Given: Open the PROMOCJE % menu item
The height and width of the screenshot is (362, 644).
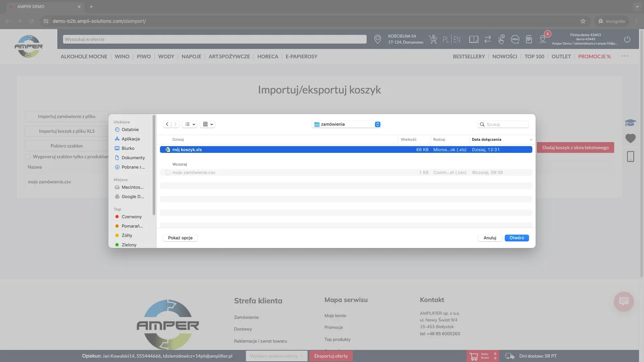Looking at the screenshot, I should [x=594, y=56].
